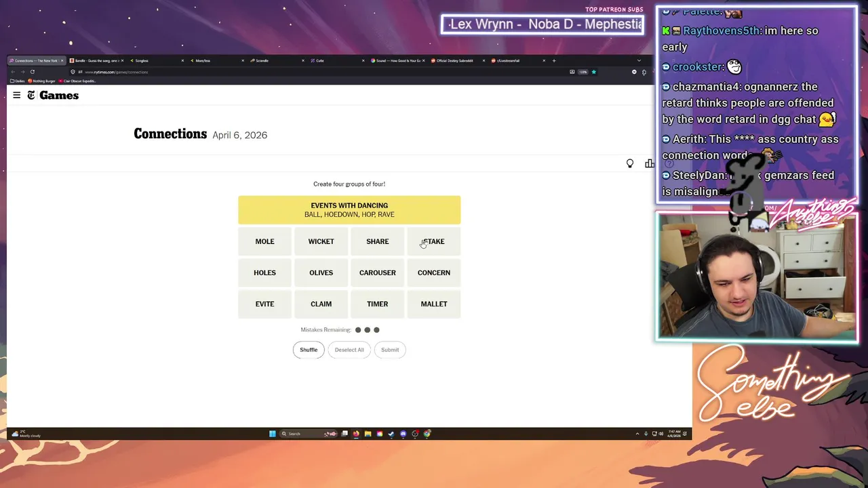Open the streamer webcam feed
Viewport: 868px width, 488px height.
757,277
